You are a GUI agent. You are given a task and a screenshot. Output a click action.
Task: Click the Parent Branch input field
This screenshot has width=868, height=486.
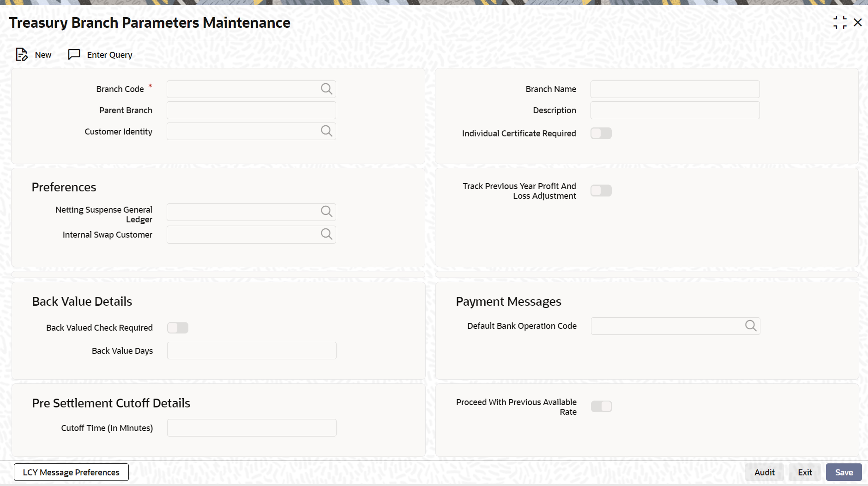click(x=251, y=110)
